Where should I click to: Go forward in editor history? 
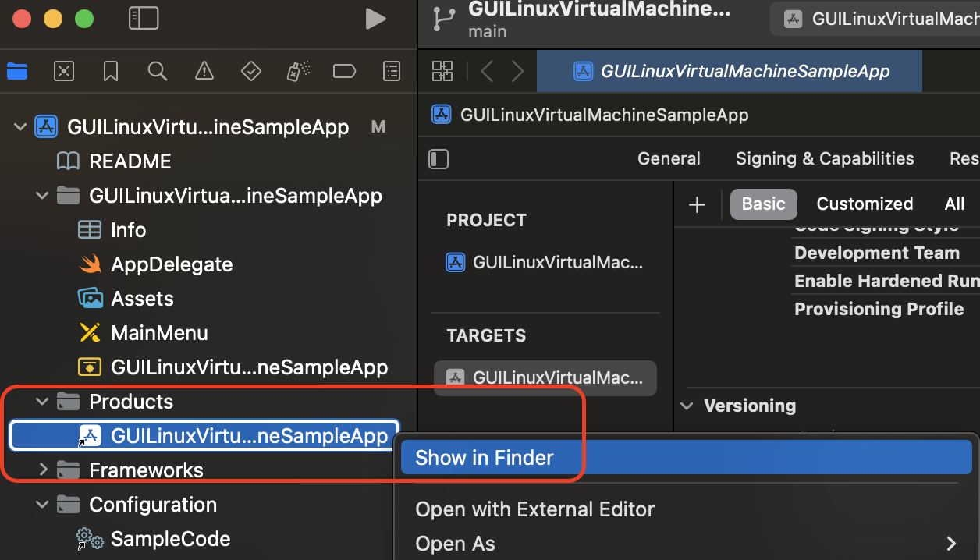coord(517,72)
